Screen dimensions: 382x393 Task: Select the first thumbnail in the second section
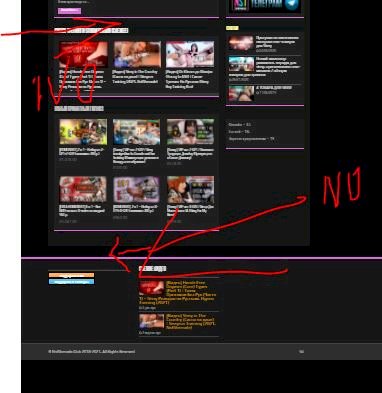[83, 132]
